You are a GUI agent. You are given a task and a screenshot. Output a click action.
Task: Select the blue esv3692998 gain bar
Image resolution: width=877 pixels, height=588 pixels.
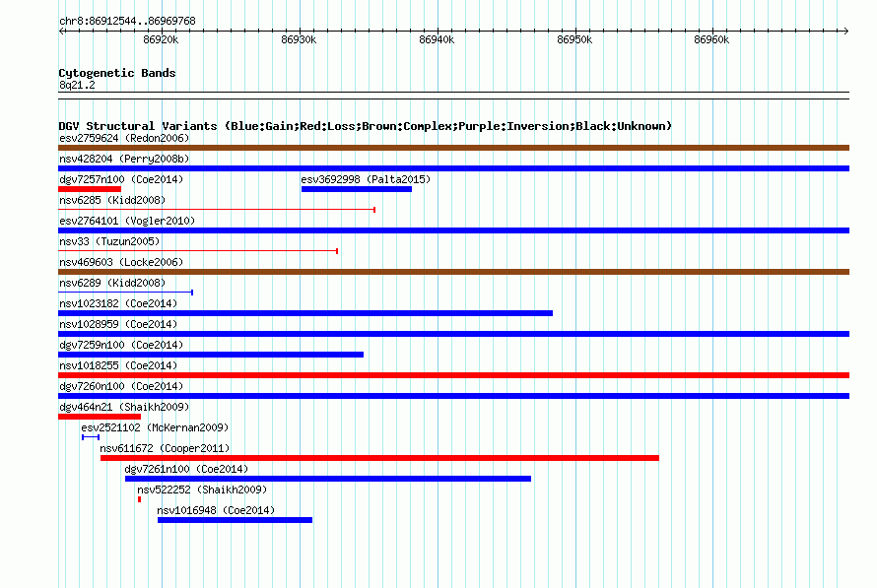[357, 189]
